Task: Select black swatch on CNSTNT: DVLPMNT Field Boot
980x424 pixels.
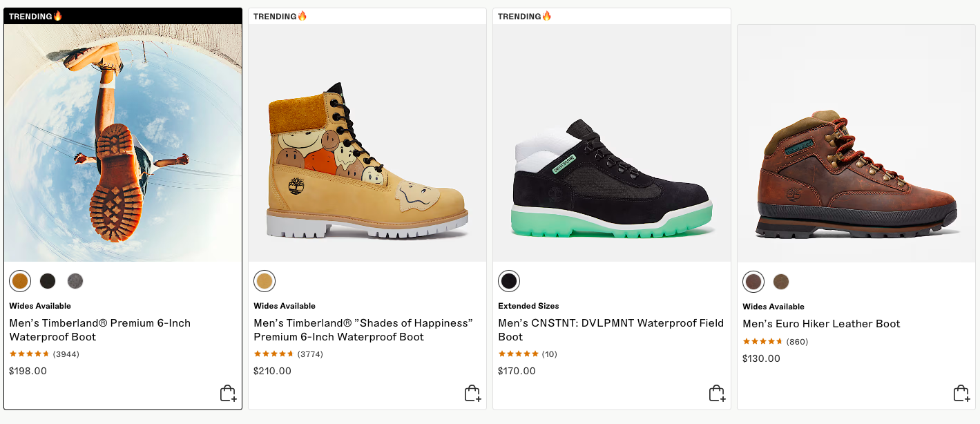Action: pos(509,281)
